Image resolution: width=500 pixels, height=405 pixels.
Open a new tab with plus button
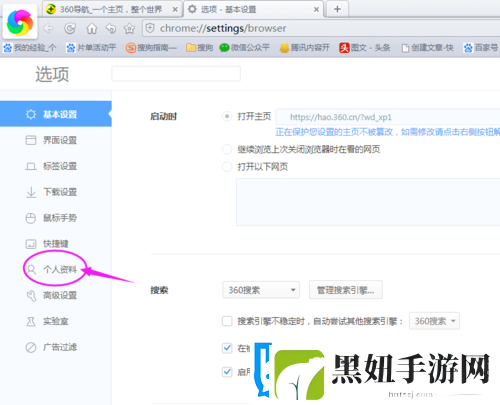pyautogui.click(x=337, y=9)
